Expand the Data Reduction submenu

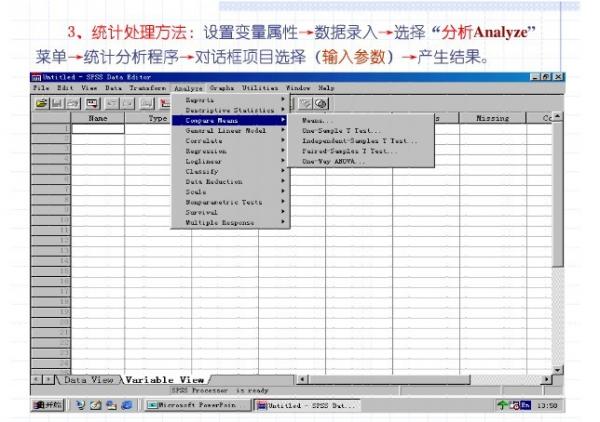point(230,182)
